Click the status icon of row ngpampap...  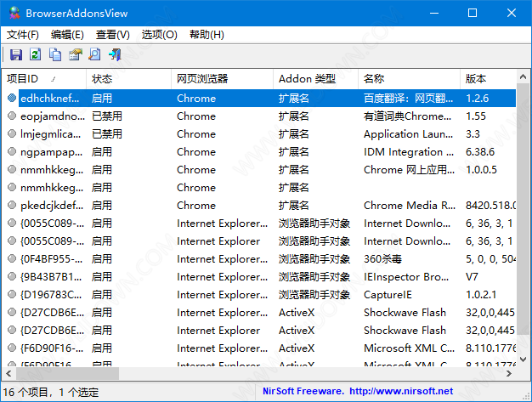(x=12, y=151)
